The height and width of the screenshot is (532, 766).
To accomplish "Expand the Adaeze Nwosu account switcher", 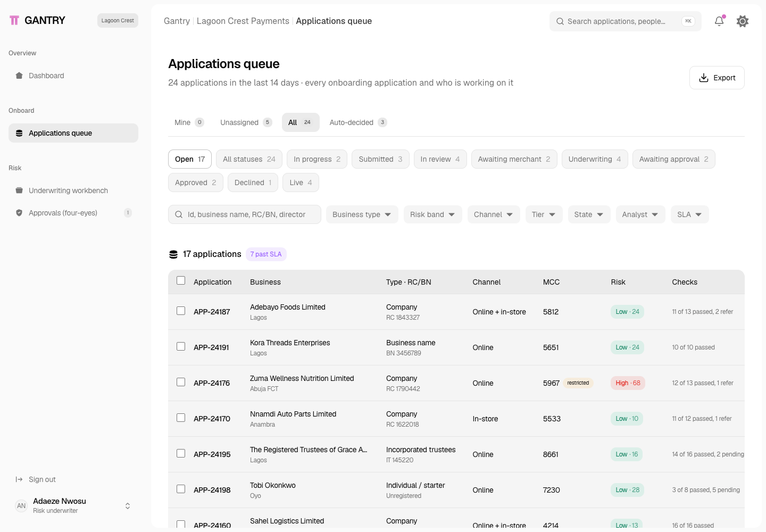I will click(128, 506).
